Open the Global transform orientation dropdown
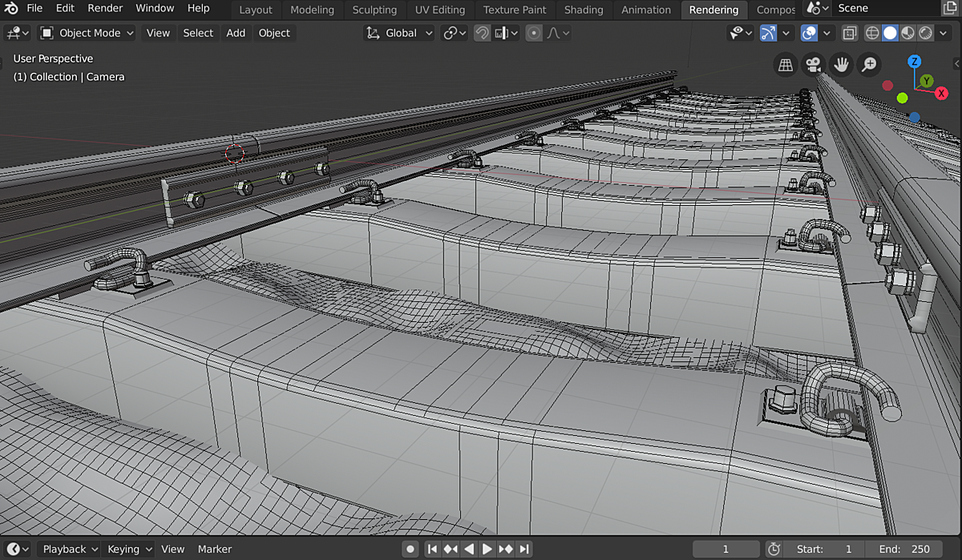This screenshot has height=560, width=962. click(398, 33)
